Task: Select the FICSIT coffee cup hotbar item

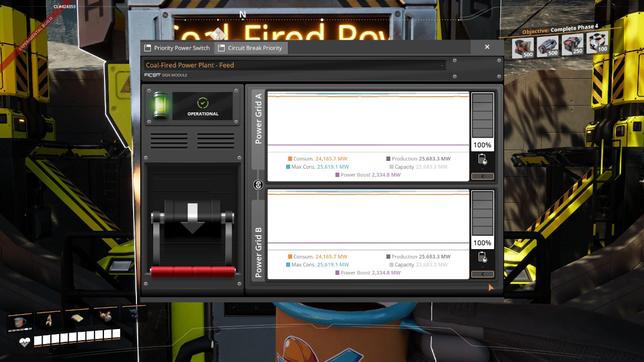Action: 20,321
